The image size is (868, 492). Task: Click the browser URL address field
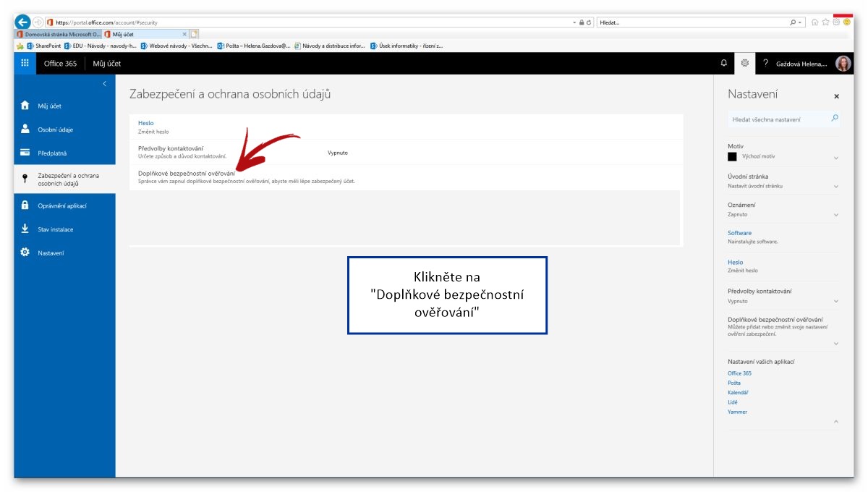307,22
